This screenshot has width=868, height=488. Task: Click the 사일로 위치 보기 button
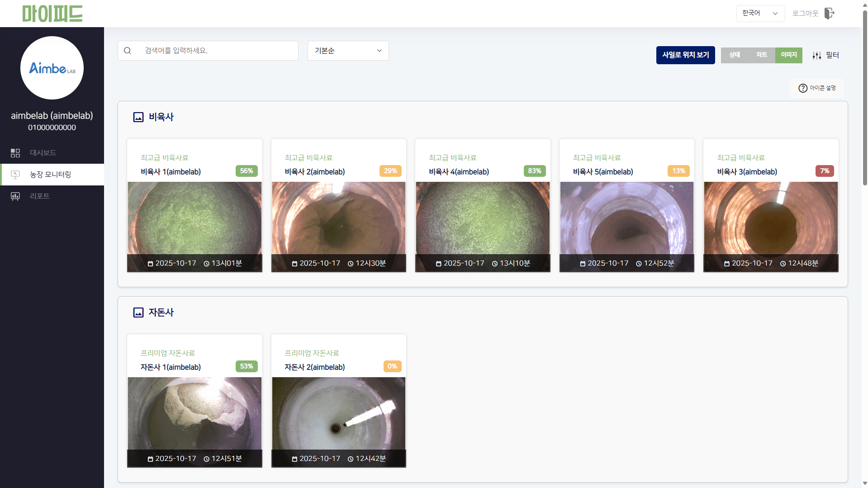(x=685, y=55)
